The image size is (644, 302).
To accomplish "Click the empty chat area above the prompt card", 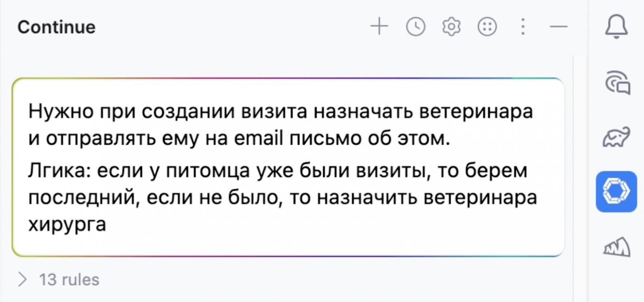I will pos(289,60).
